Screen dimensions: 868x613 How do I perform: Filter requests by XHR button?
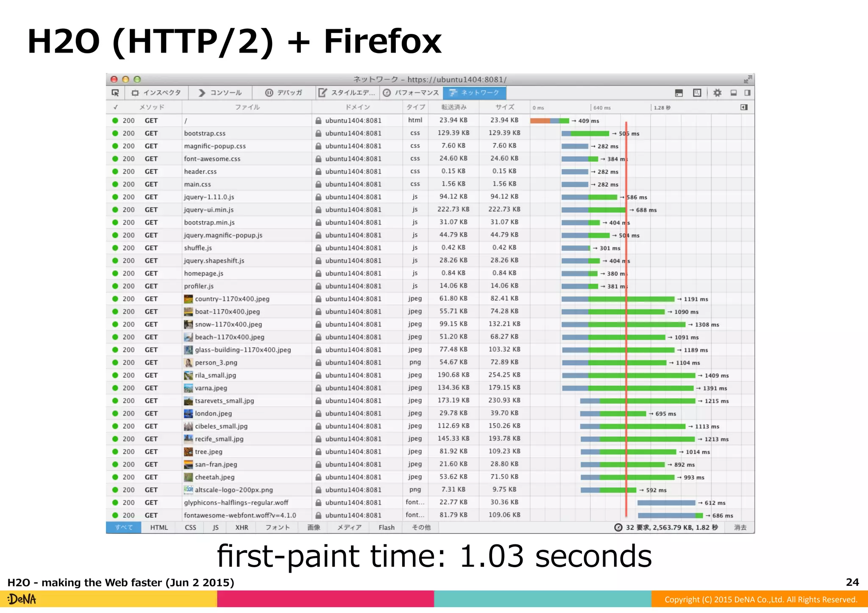click(x=242, y=527)
